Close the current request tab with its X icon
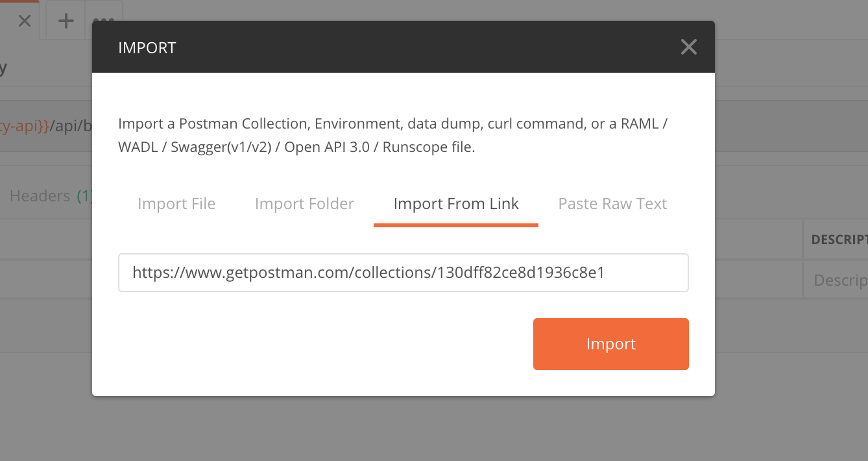 [x=23, y=20]
